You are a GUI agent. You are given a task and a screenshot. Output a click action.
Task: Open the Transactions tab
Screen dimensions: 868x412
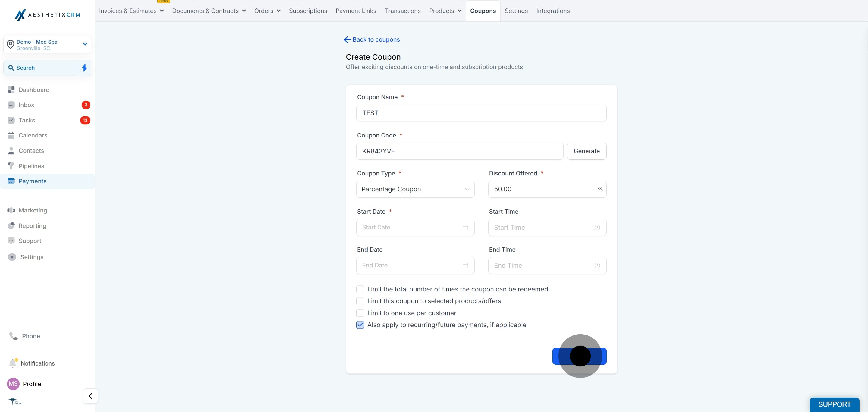(403, 11)
